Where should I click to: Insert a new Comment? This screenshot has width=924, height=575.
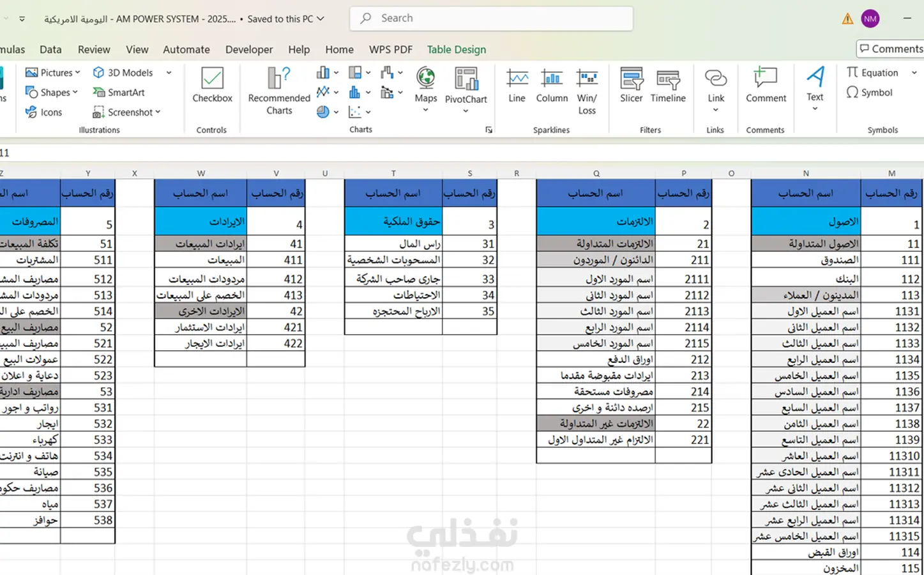pos(766,86)
